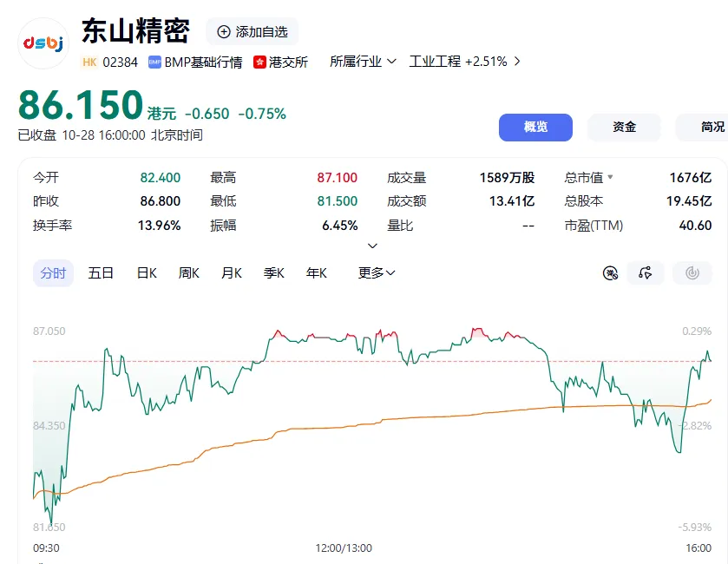
Task: Toggle the 总市值 dropdown triangle
Action: coord(610,177)
